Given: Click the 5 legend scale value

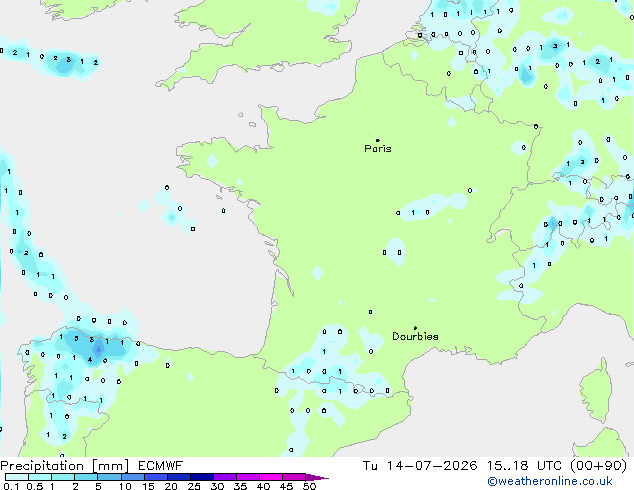Looking at the screenshot, I should click(x=98, y=486).
